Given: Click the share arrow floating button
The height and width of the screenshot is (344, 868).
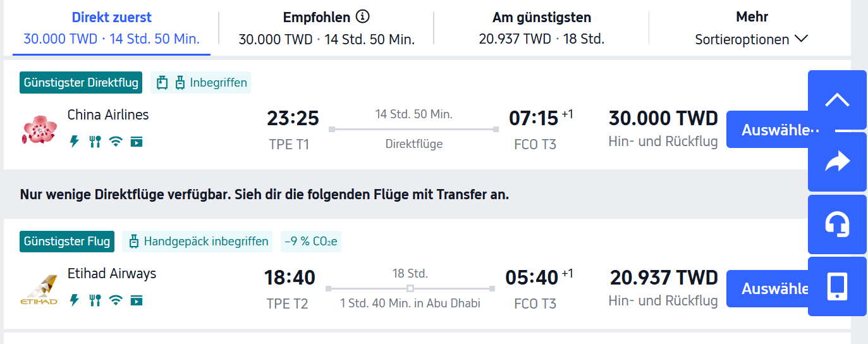Looking at the screenshot, I should pos(837,163).
